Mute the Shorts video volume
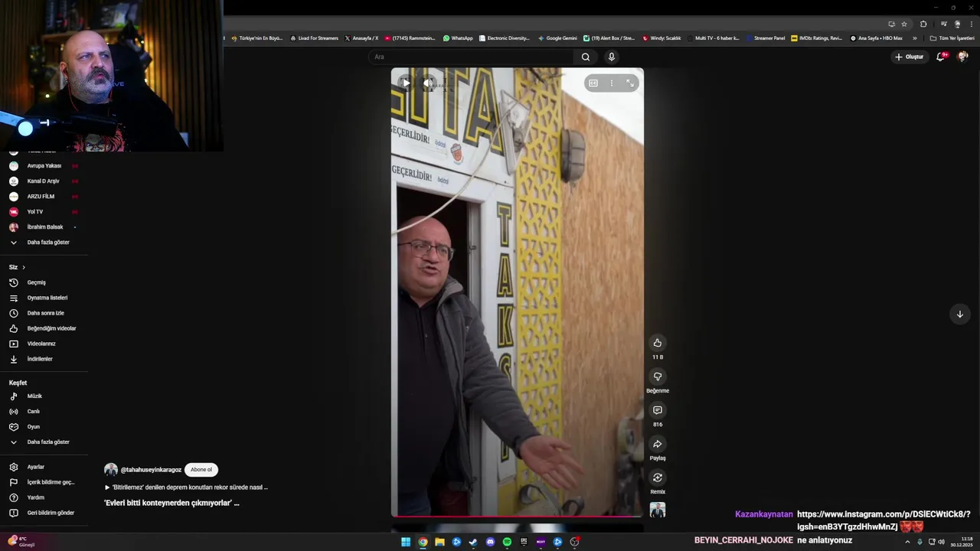Screen dimensions: 980x551 point(429,83)
